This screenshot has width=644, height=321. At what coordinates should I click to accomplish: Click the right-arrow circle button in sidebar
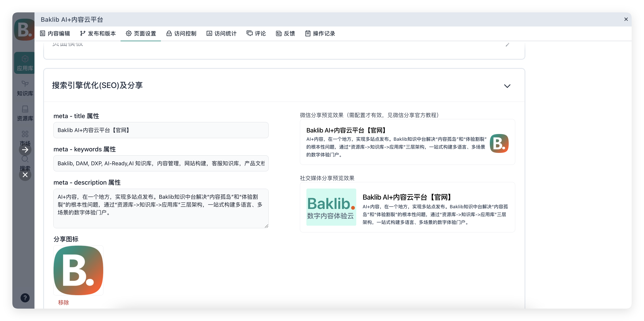coord(25,150)
